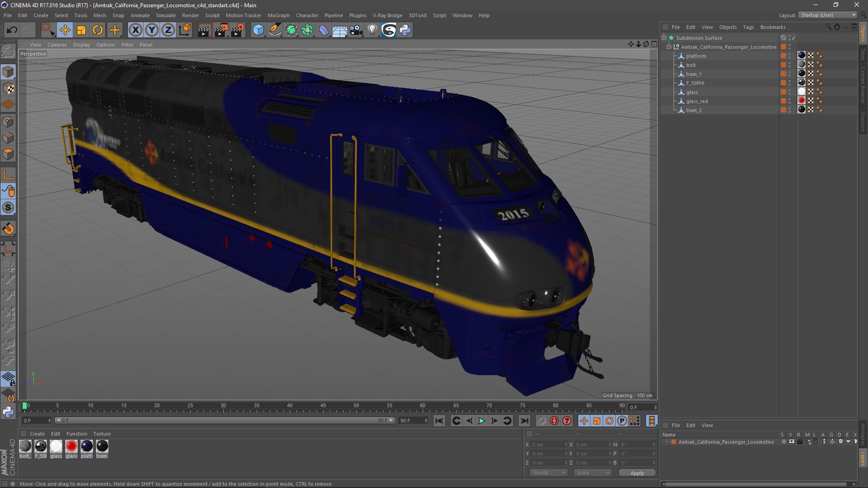This screenshot has height=488, width=868.
Task: Click the end frame 90 F stepper
Action: click(x=426, y=421)
